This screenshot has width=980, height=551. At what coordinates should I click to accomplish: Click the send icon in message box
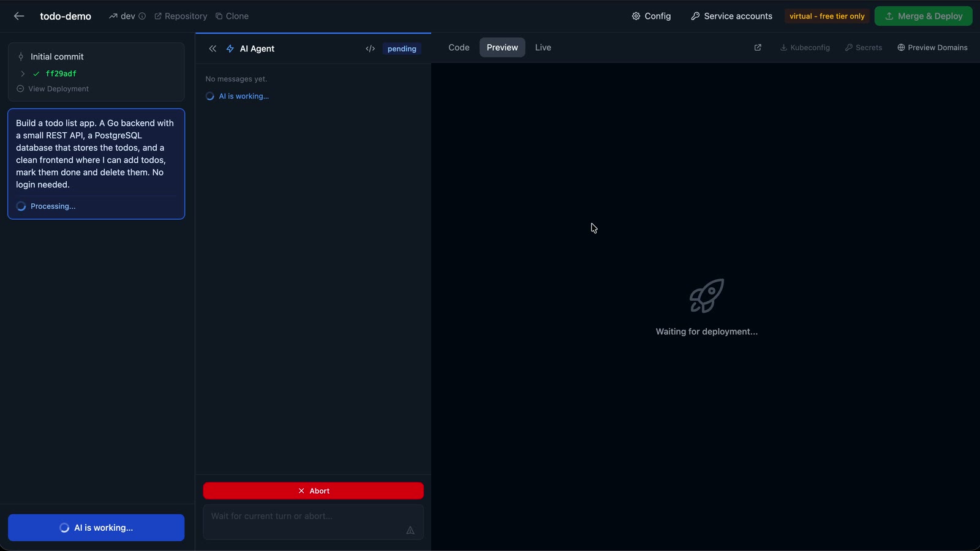point(410,530)
